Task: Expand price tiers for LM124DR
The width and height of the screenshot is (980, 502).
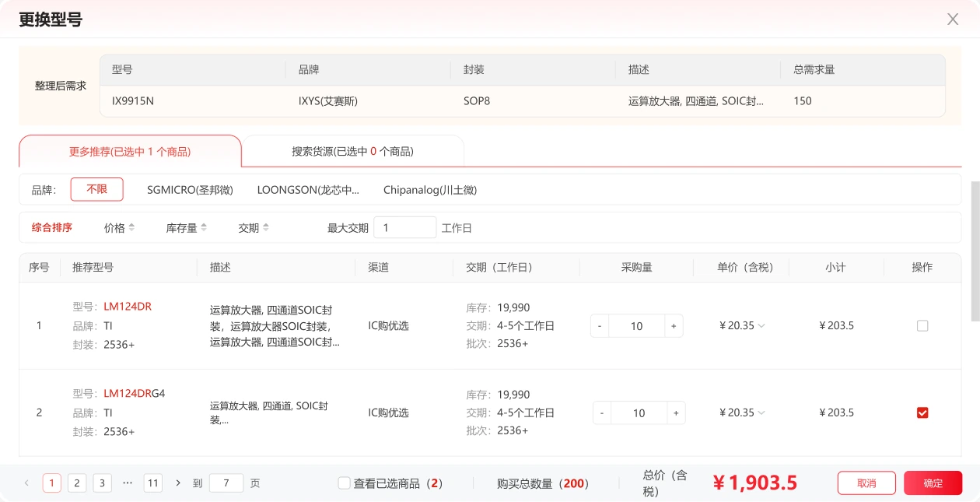Action: (761, 326)
